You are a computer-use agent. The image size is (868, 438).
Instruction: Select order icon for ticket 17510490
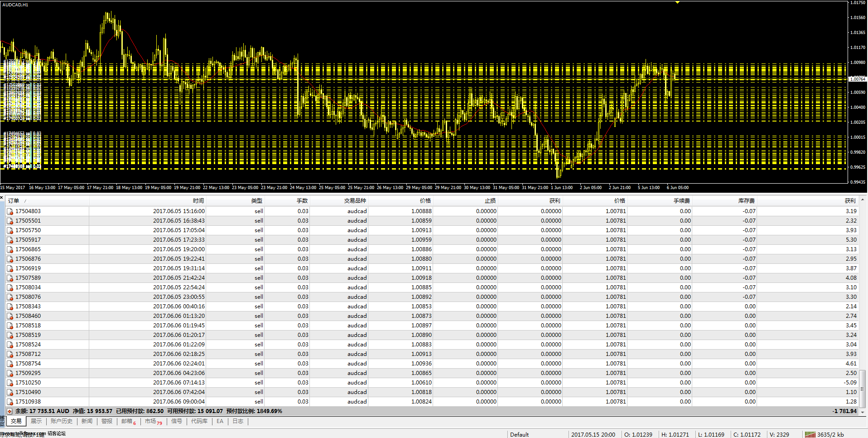[x=10, y=392]
